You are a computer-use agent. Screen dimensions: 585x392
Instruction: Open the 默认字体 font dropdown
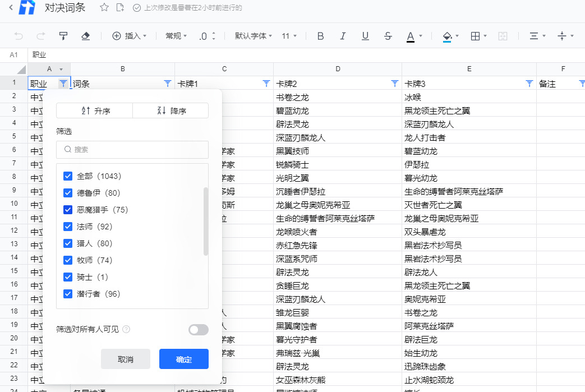[253, 36]
